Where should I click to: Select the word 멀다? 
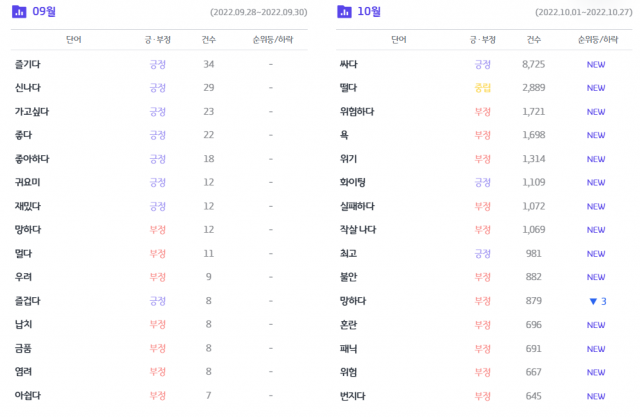click(x=23, y=253)
